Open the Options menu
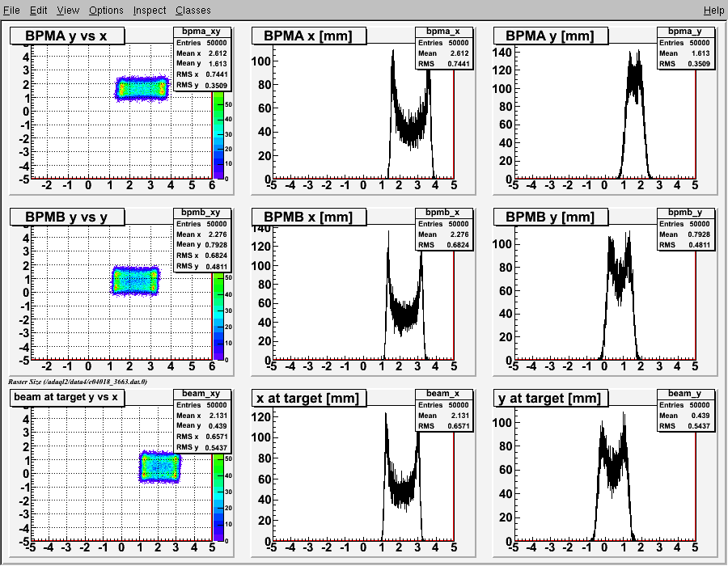Image resolution: width=728 pixels, height=566 pixels. pyautogui.click(x=106, y=10)
